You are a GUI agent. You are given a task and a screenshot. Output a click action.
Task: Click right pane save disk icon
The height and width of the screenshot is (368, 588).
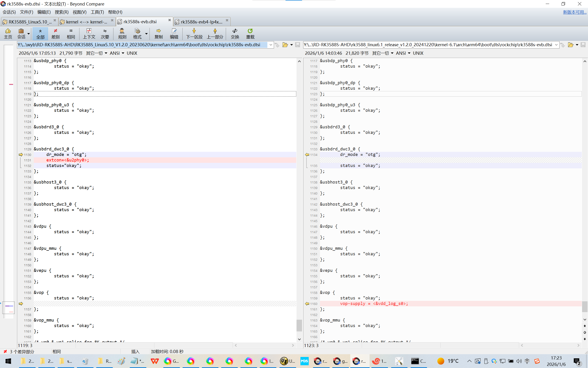[x=583, y=45]
